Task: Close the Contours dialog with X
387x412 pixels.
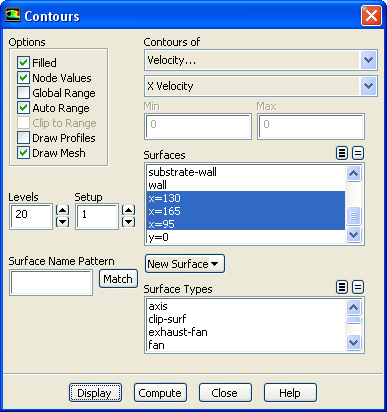Action: 371,15
